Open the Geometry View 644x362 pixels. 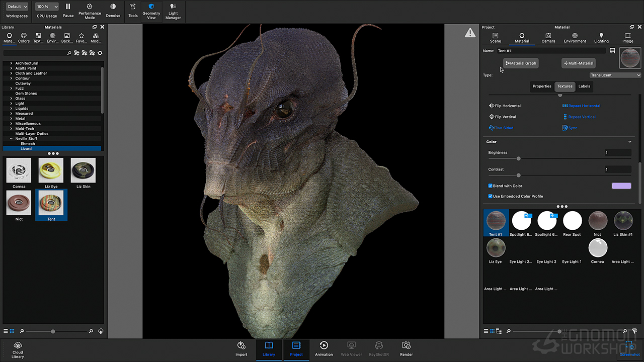(151, 7)
